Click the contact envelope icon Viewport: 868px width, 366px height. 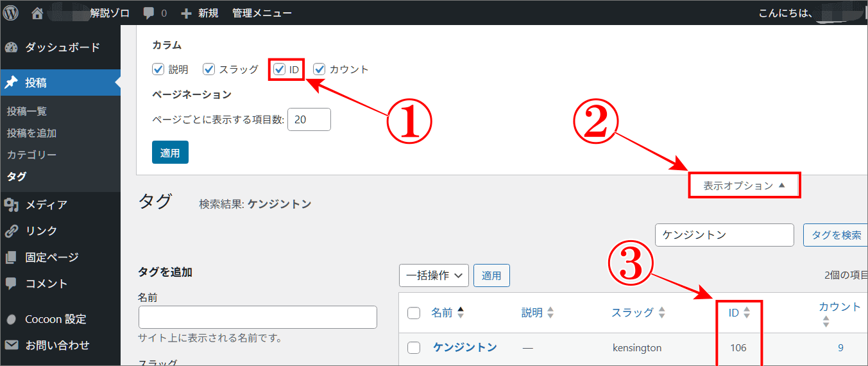click(x=11, y=345)
